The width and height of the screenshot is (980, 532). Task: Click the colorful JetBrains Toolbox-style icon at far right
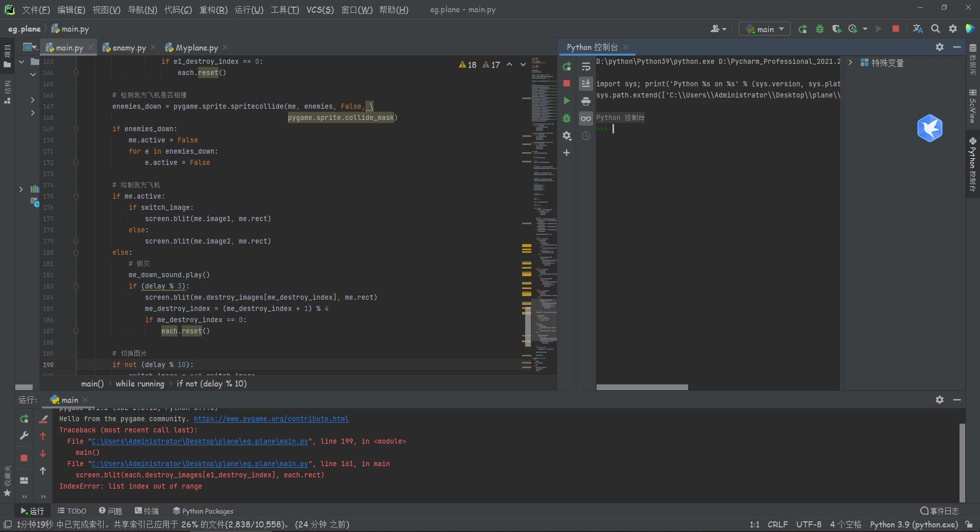(x=970, y=29)
